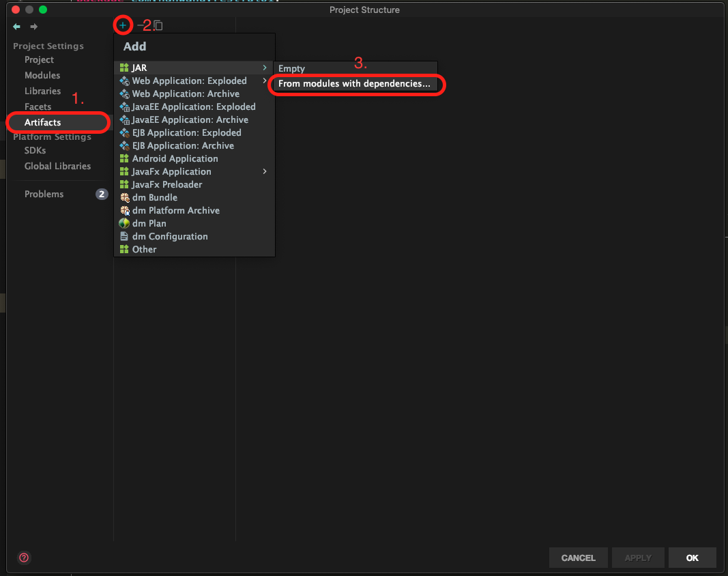This screenshot has width=728, height=576.
Task: Click the Problems count badge
Action: [102, 194]
